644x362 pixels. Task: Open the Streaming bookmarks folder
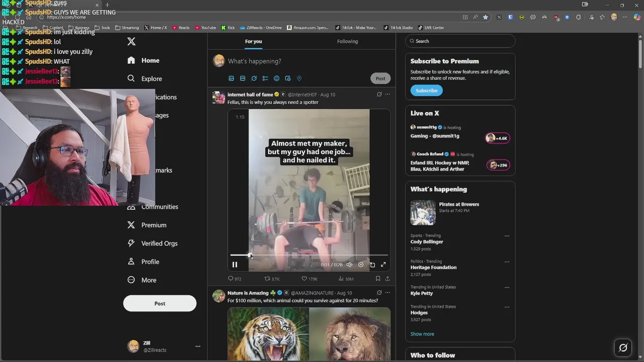click(127, 28)
